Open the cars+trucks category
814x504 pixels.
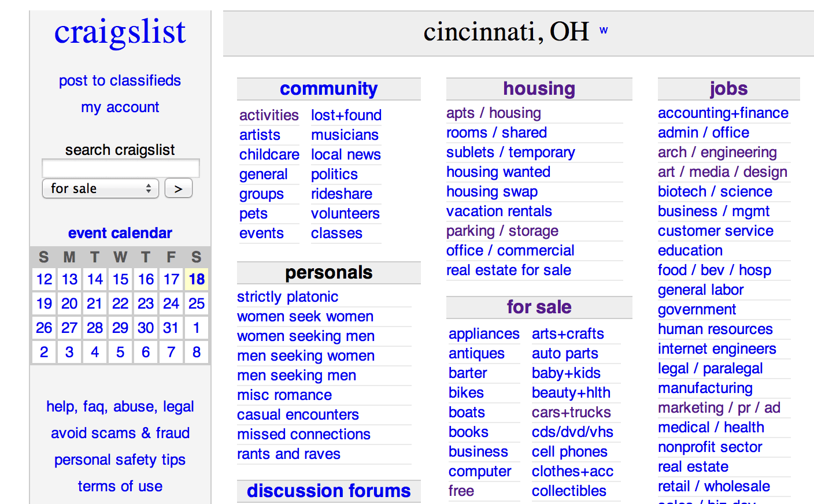tap(571, 412)
